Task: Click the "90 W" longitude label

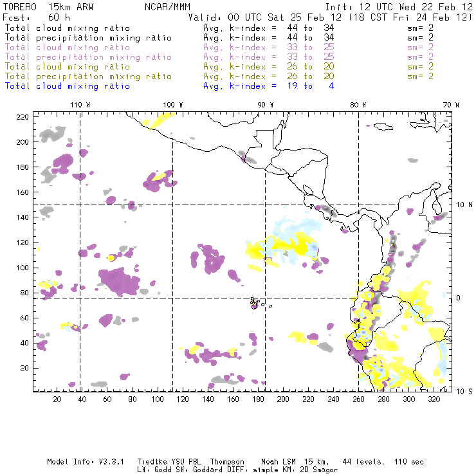Action: 266,105
